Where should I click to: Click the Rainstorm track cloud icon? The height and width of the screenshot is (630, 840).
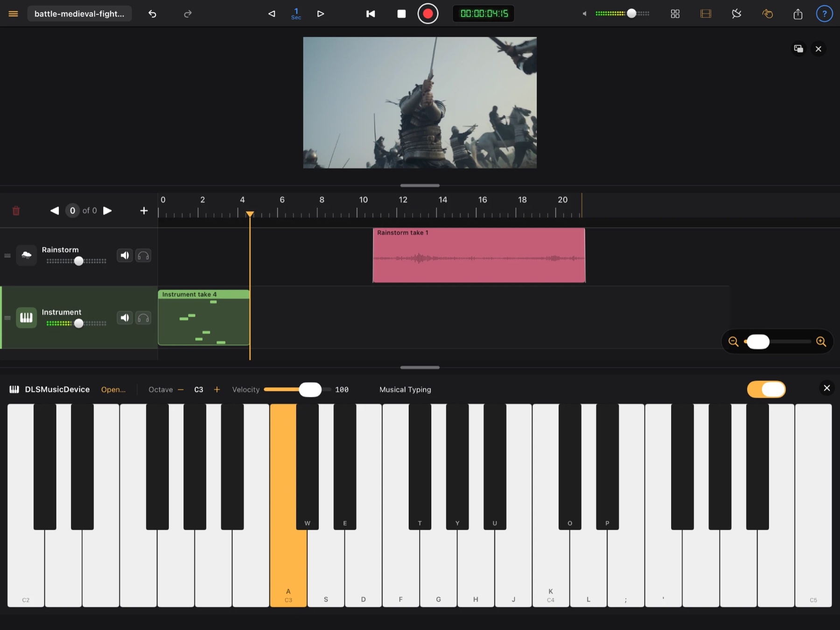click(x=27, y=255)
